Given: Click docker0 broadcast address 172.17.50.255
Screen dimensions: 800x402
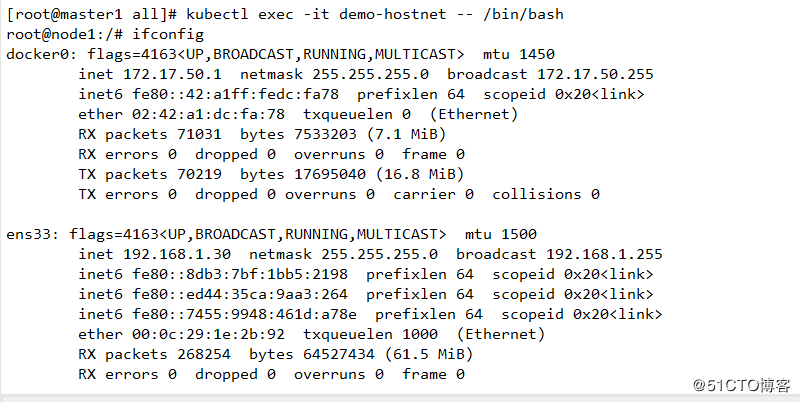Looking at the screenshot, I should tap(595, 74).
